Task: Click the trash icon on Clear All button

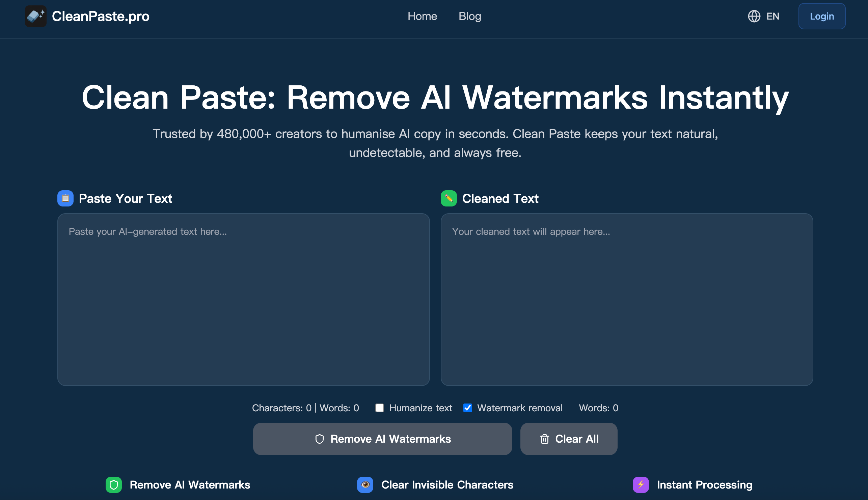Action: tap(544, 439)
